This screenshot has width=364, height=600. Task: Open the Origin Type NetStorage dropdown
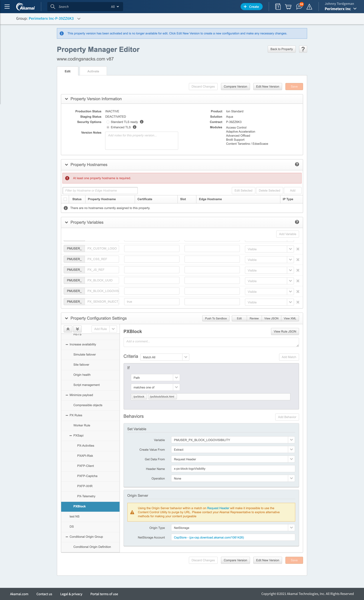[x=233, y=528]
